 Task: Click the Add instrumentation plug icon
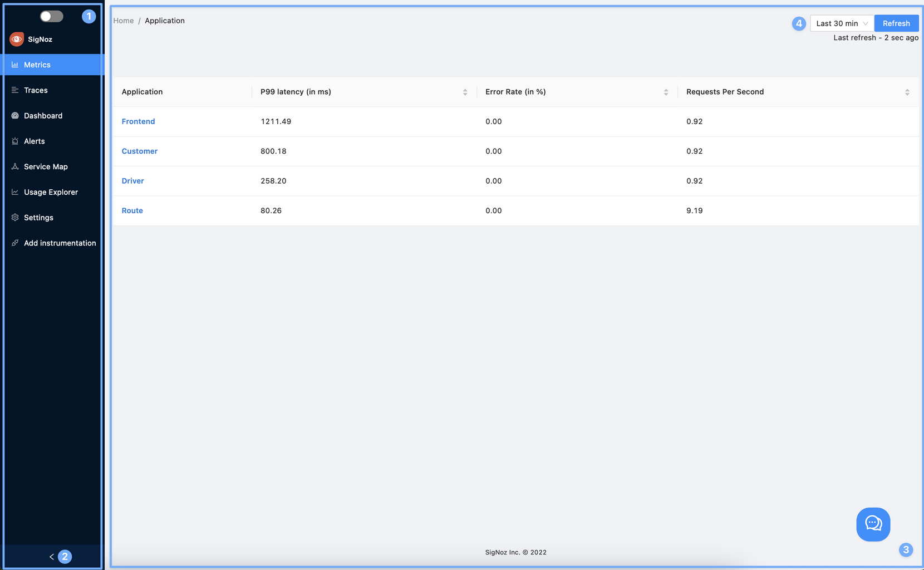(15, 243)
